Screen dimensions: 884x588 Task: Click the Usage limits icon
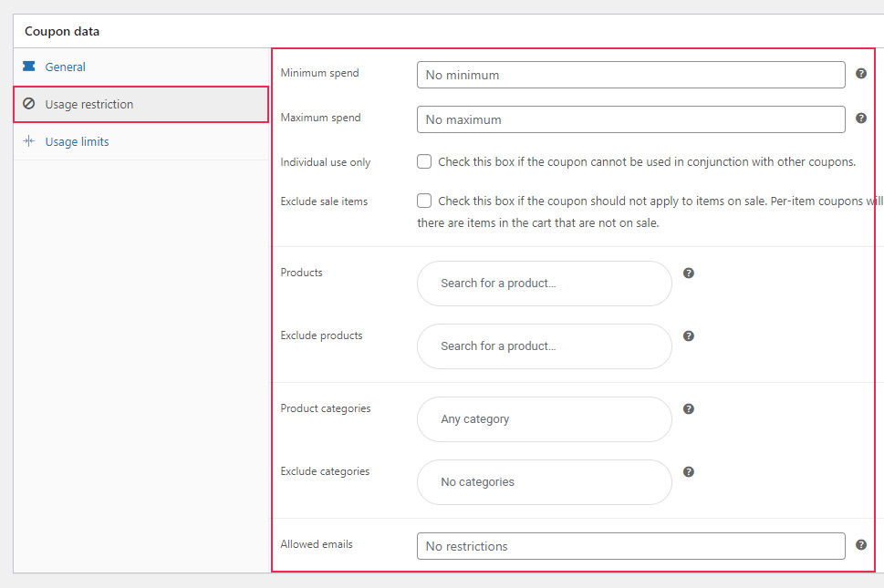coord(28,141)
